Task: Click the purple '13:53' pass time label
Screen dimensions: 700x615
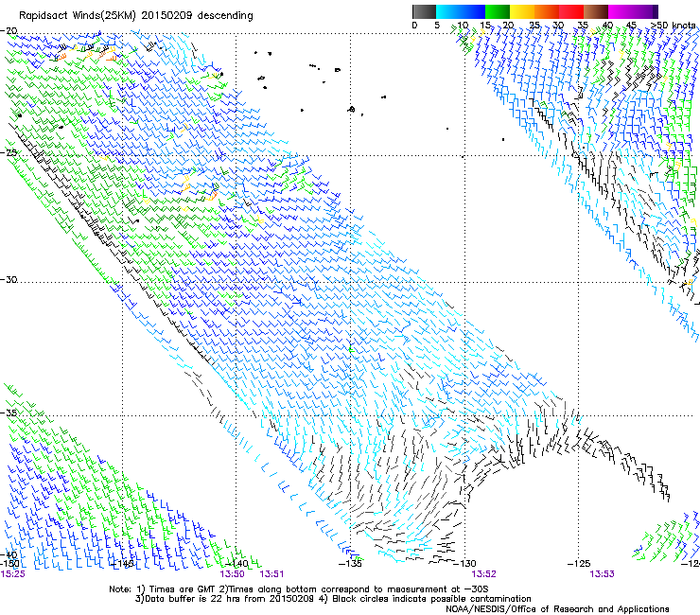Action: pyautogui.click(x=602, y=574)
